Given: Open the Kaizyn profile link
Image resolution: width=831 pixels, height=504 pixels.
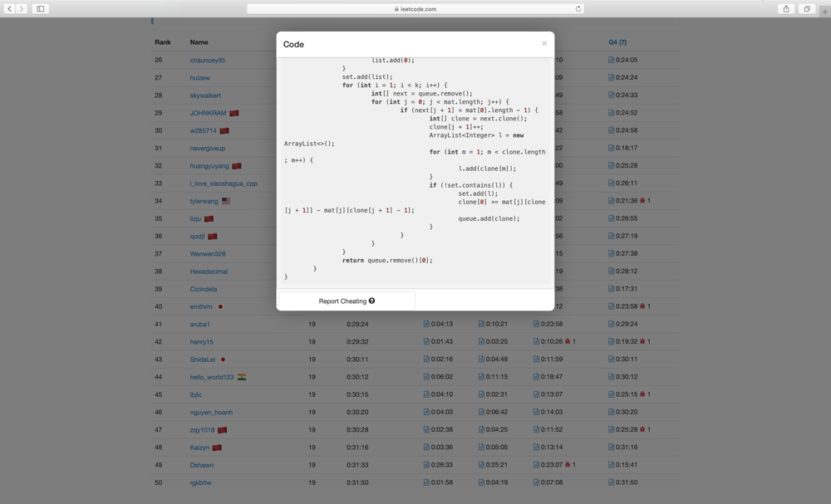Looking at the screenshot, I should [199, 448].
